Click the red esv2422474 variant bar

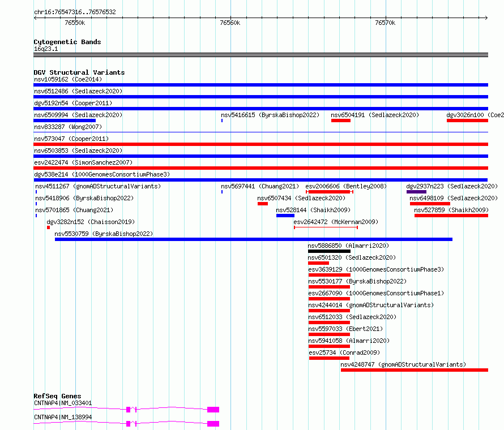click(260, 168)
